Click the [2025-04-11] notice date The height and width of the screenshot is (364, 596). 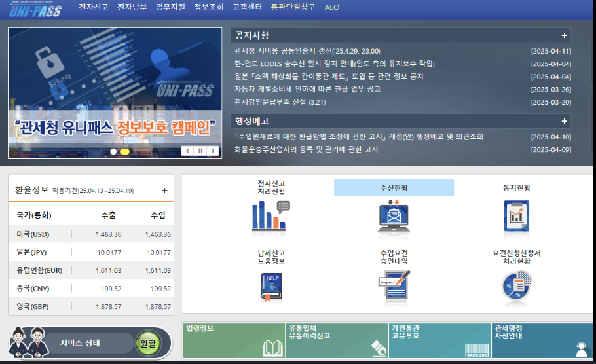tap(551, 51)
